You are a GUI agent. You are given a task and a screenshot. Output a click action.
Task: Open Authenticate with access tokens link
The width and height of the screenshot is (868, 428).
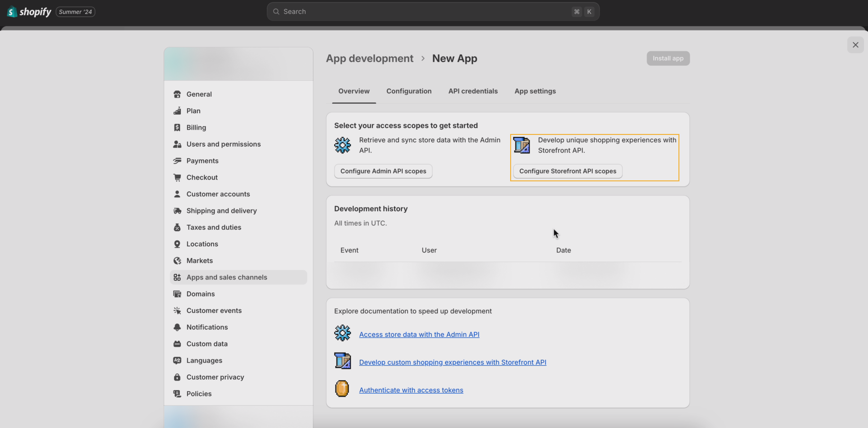(411, 390)
